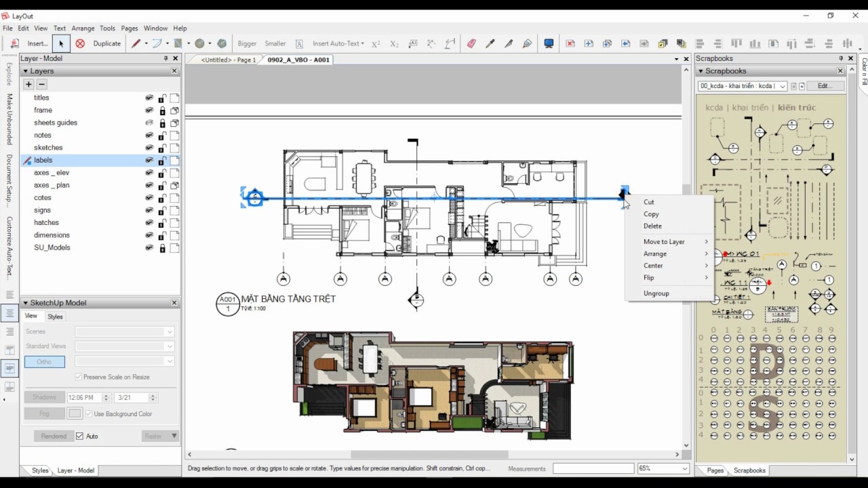Viewport: 868px width, 488px height.
Task: Select the Line pencil tool
Action: 136,43
